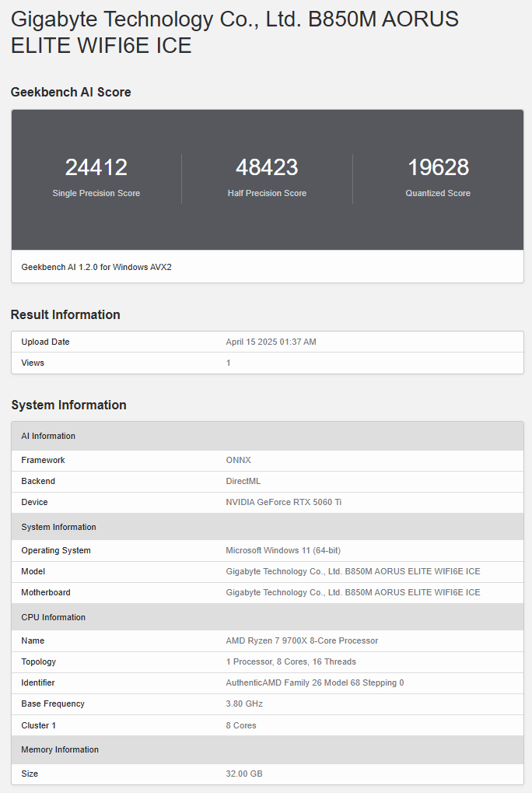Click the 24412 single precision value
Viewport: 532px width, 793px height.
[x=96, y=167]
